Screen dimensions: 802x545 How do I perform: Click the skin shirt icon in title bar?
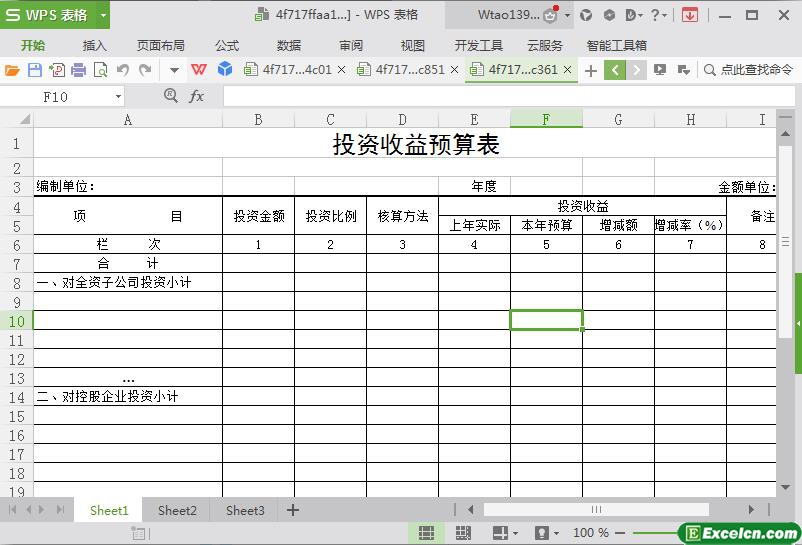coord(586,16)
